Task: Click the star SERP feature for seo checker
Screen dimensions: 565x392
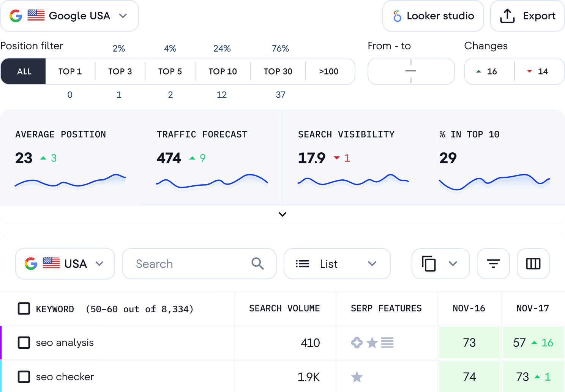Action: click(357, 377)
